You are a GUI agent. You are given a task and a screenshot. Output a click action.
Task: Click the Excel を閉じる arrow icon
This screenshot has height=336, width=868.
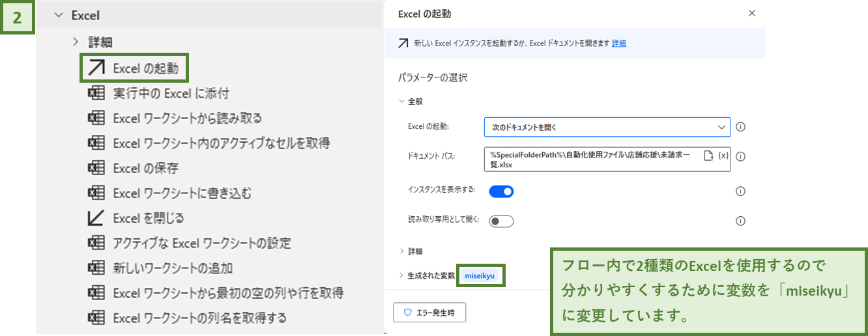coord(96,217)
